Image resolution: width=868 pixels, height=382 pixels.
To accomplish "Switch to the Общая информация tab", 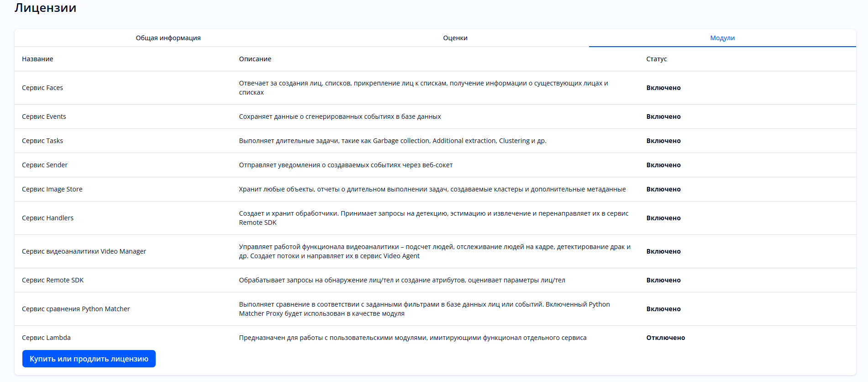I will point(168,38).
